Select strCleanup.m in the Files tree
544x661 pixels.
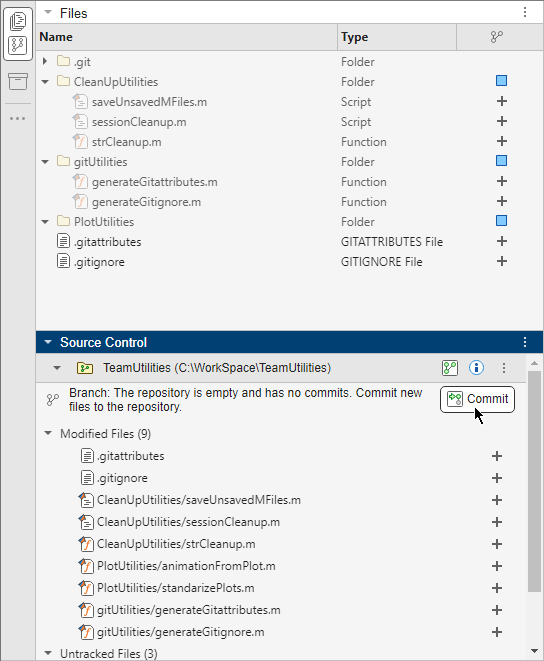[x=127, y=142]
